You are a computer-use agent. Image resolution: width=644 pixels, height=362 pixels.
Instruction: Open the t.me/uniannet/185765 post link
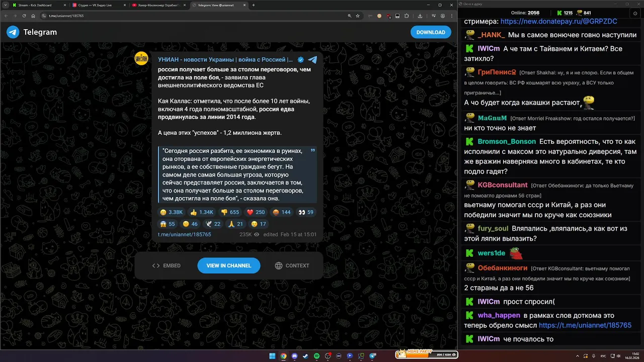[x=184, y=234]
